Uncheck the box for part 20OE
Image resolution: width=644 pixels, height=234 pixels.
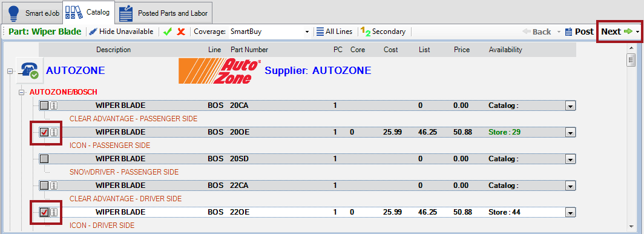pos(44,132)
